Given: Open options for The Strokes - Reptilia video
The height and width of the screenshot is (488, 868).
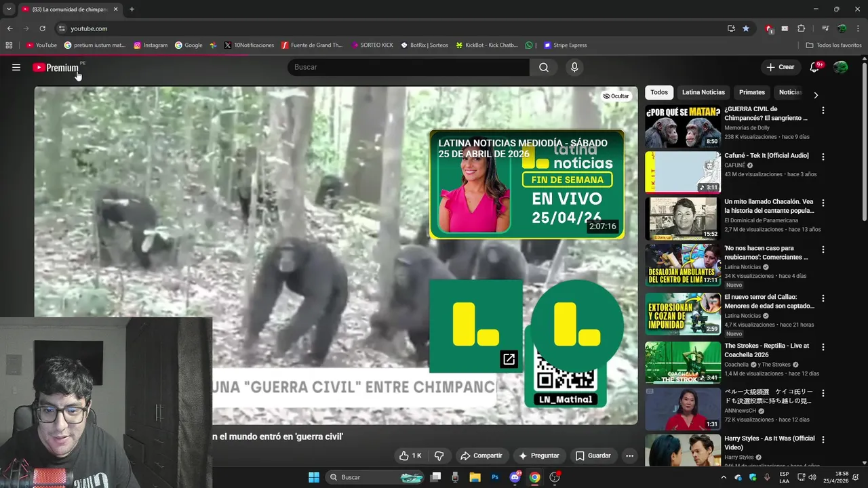Looking at the screenshot, I should pyautogui.click(x=823, y=347).
